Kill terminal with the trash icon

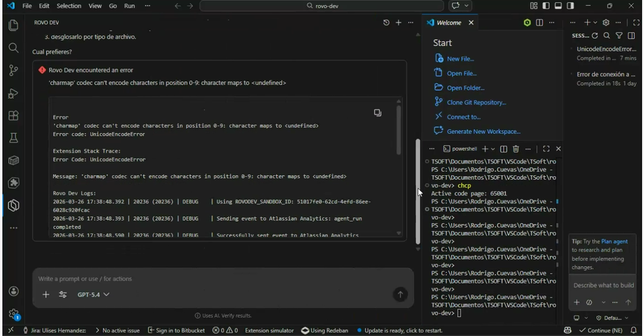pos(516,149)
